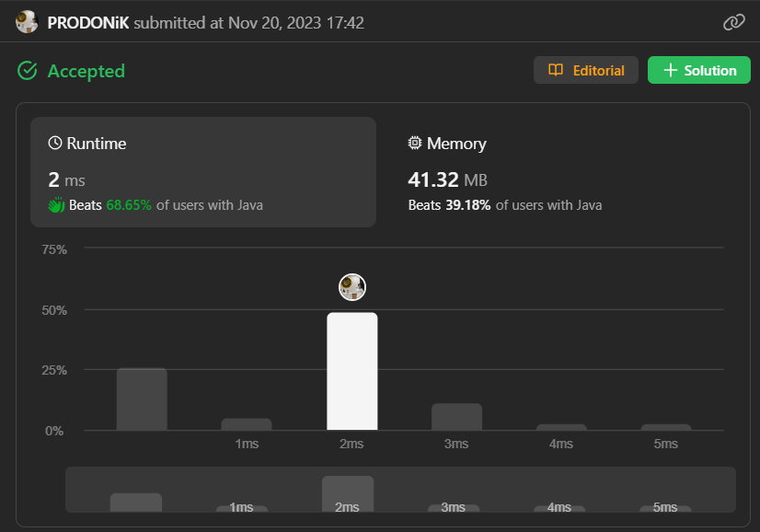Image resolution: width=760 pixels, height=532 pixels.
Task: Click PRODONiK's profile avatar in the header
Action: [27, 22]
